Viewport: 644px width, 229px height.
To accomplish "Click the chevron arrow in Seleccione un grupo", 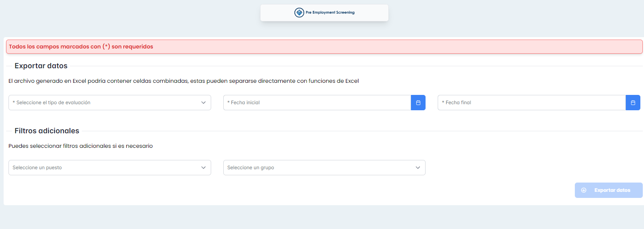I will (x=418, y=168).
